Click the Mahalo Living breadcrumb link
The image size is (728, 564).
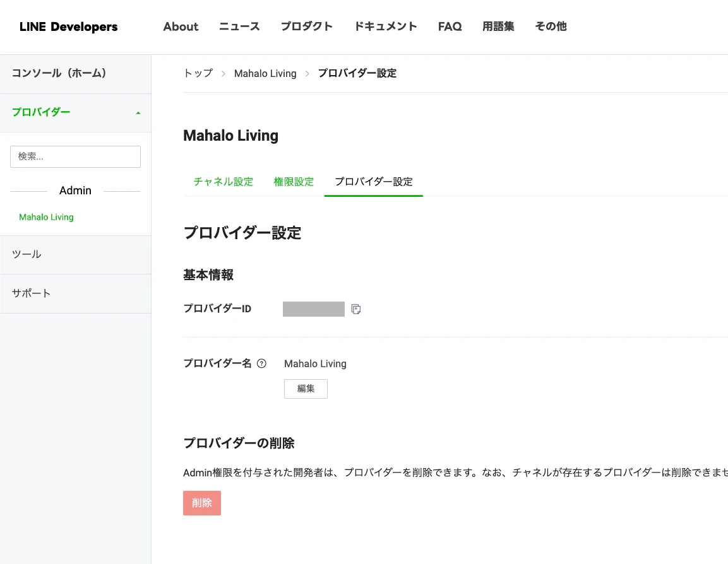265,73
